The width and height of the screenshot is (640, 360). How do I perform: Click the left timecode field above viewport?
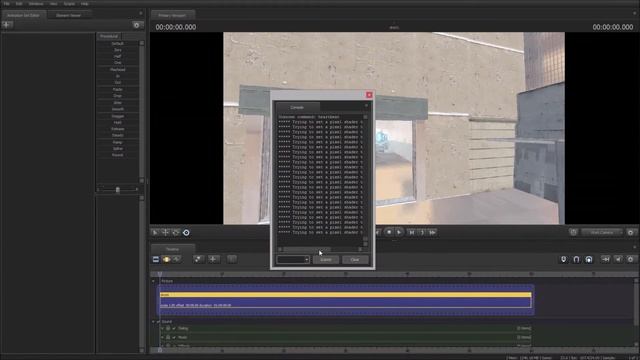176,27
